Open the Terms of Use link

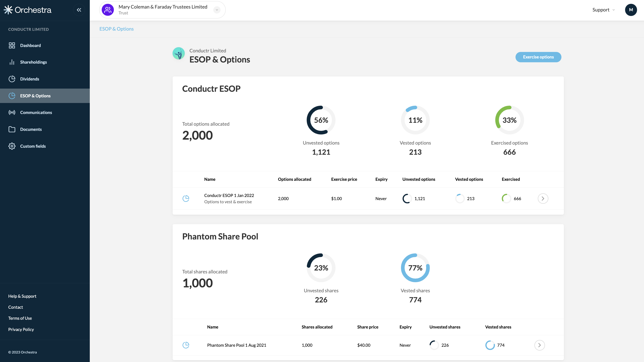20,318
